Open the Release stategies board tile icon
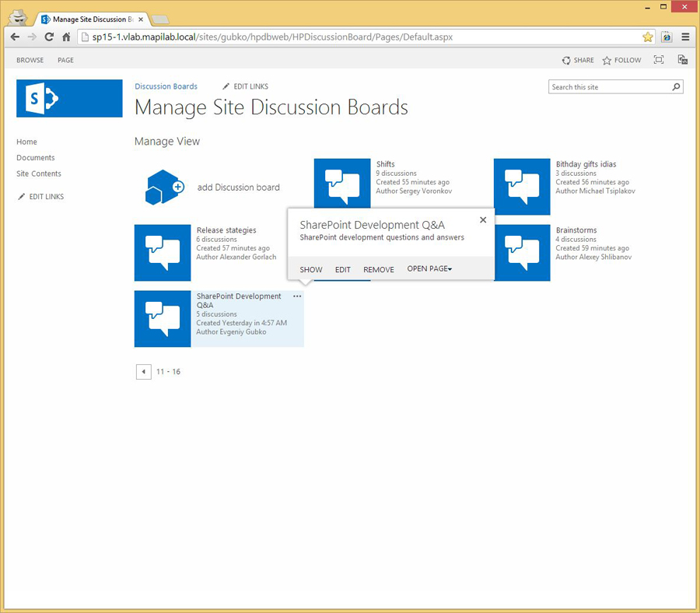This screenshot has width=700, height=613. pos(163,253)
